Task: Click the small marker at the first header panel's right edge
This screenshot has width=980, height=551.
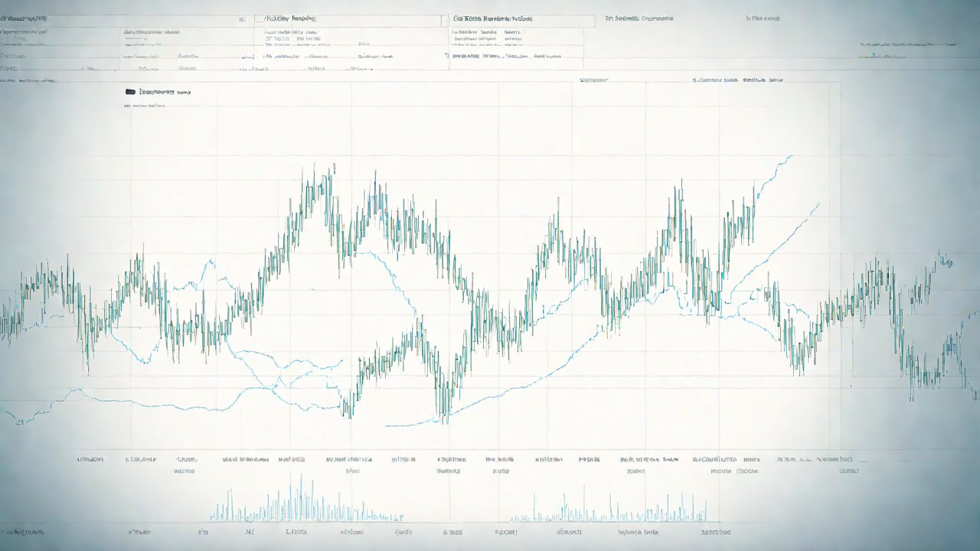Action: click(241, 18)
